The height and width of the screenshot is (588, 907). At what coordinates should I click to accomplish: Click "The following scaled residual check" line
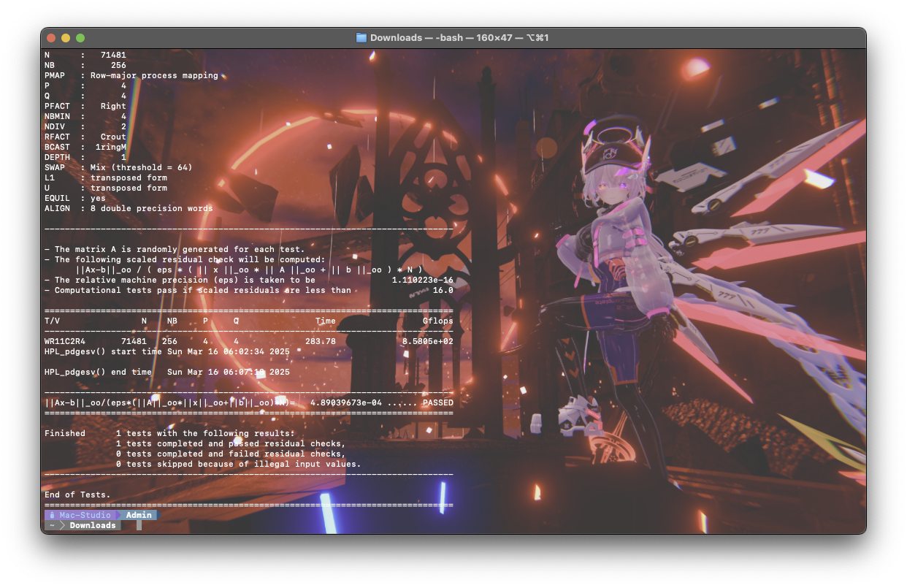click(x=185, y=259)
